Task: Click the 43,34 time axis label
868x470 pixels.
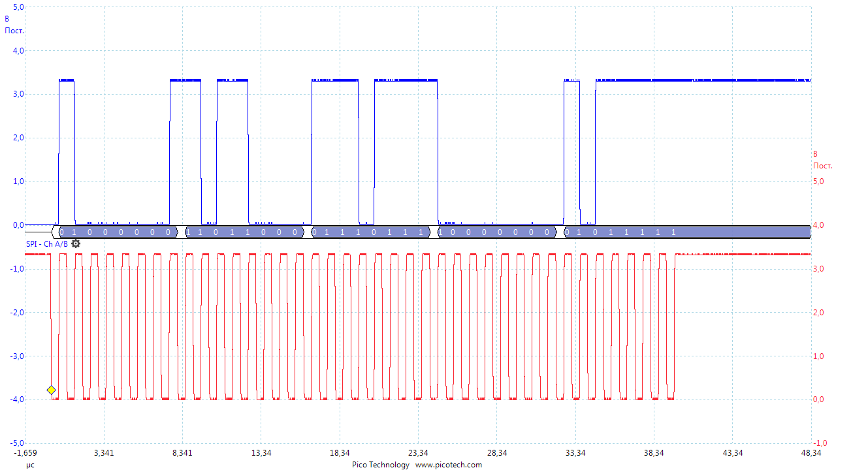Action: click(733, 453)
